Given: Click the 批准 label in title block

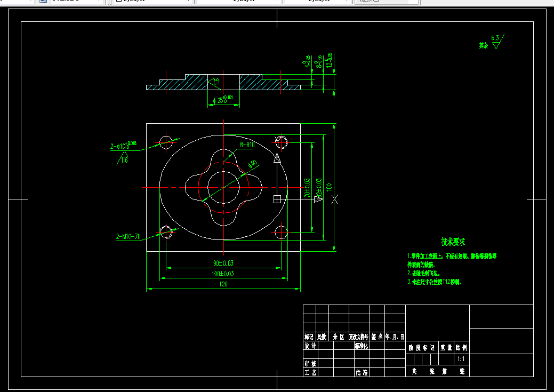Looking at the screenshot, I should point(362,372).
